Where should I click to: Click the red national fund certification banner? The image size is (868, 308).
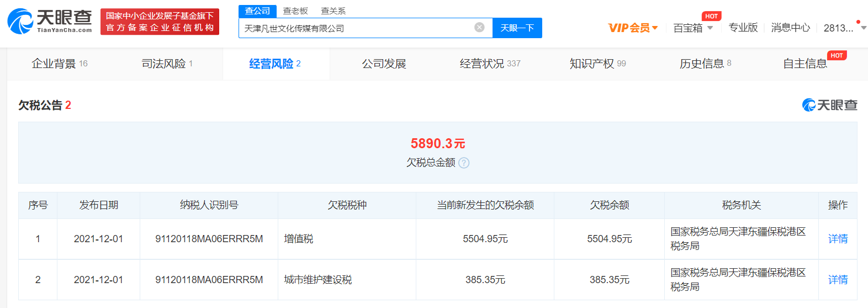[x=160, y=22]
